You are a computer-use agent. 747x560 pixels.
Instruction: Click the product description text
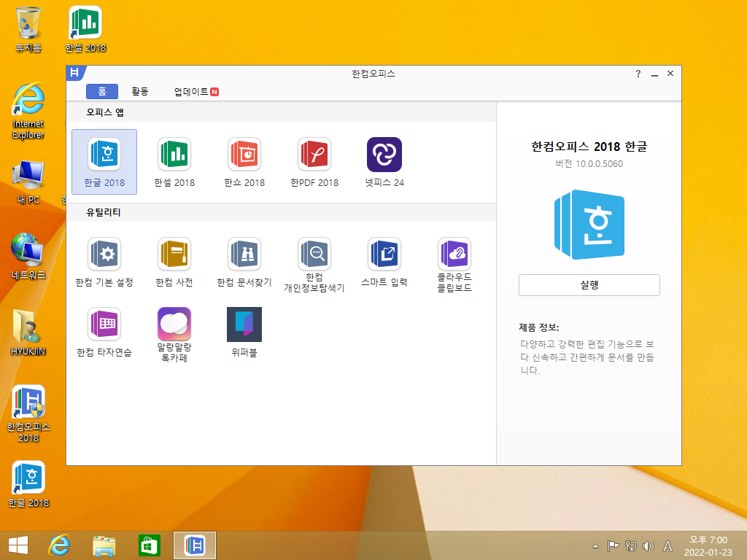[x=587, y=357]
